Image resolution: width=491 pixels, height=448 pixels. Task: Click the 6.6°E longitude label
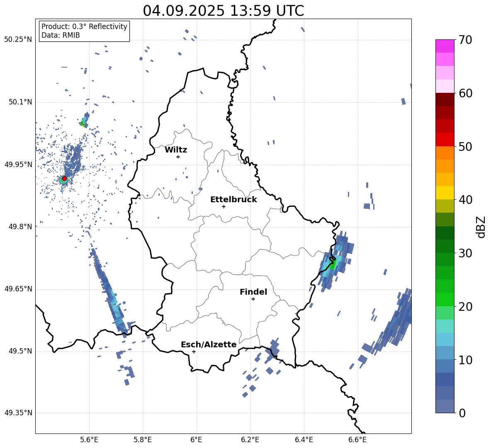[x=357, y=440]
